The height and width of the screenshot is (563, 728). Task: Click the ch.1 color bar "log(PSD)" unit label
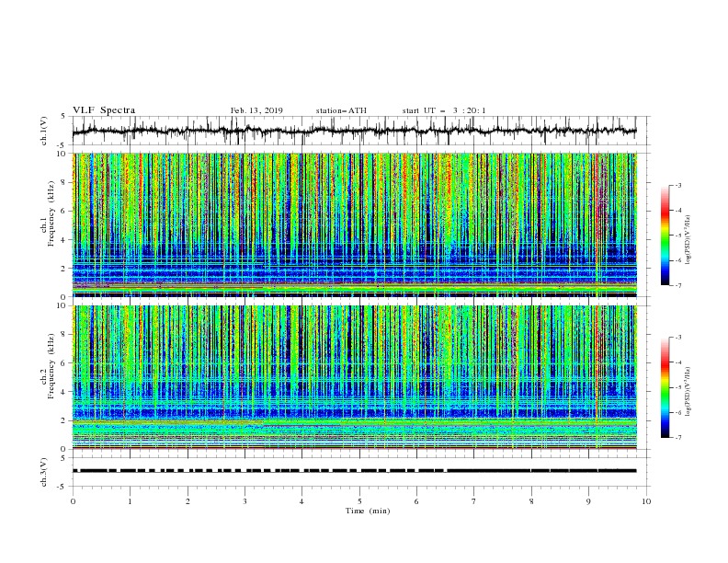pyautogui.click(x=689, y=240)
